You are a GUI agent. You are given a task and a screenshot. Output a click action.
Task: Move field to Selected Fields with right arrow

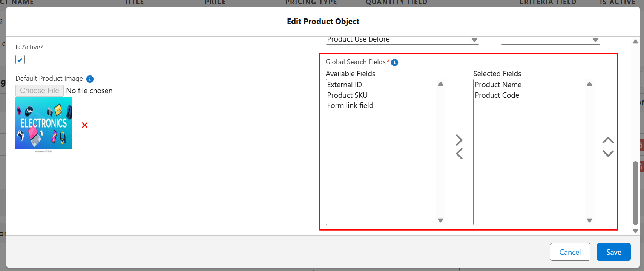pos(459,140)
